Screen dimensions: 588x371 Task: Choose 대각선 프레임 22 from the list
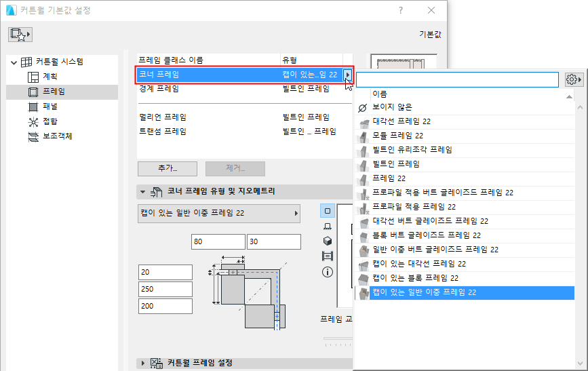coord(465,121)
